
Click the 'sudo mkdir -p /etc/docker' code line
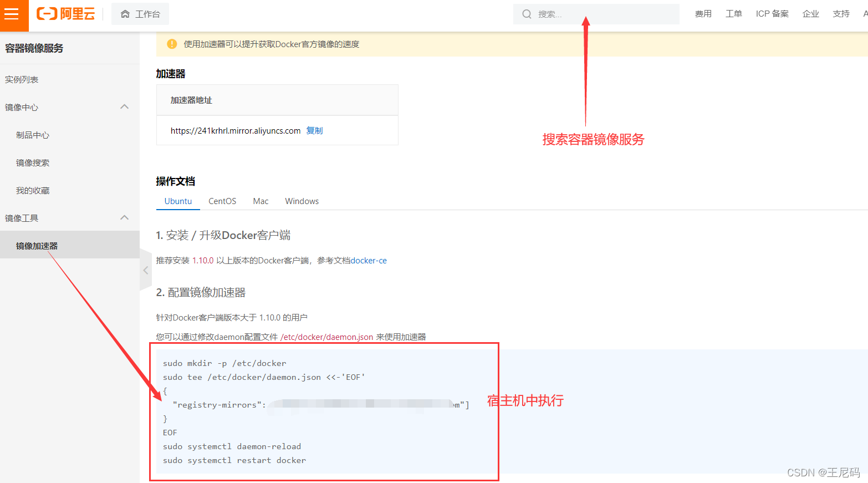coord(224,363)
